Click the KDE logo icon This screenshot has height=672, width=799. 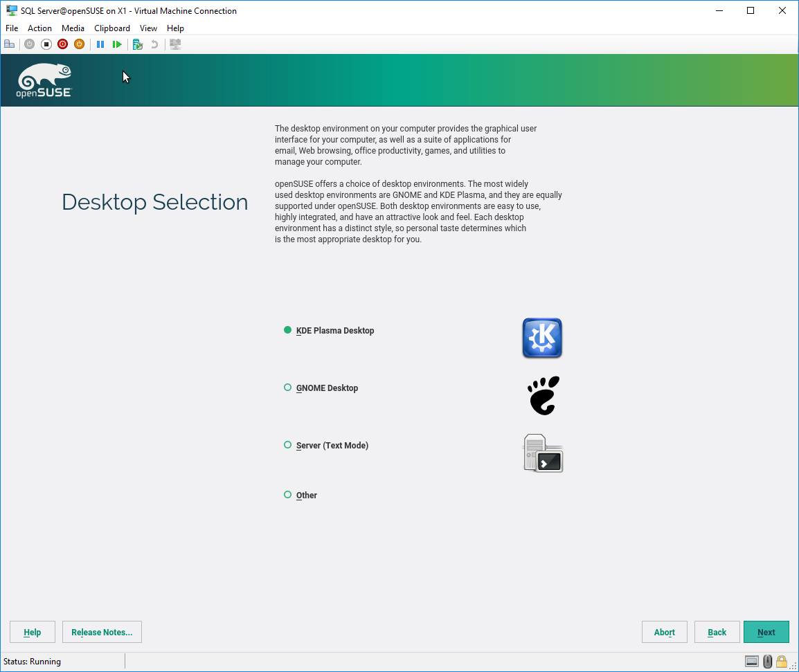(542, 338)
